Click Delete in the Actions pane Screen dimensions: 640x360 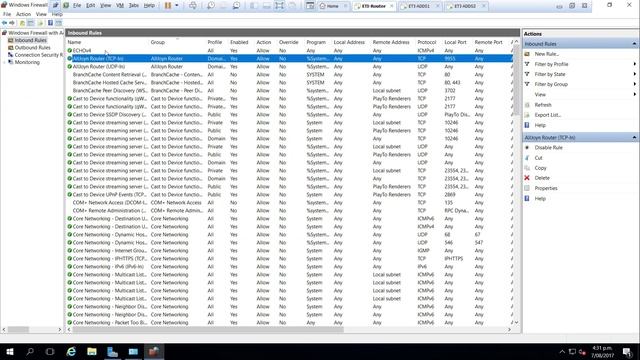542,178
